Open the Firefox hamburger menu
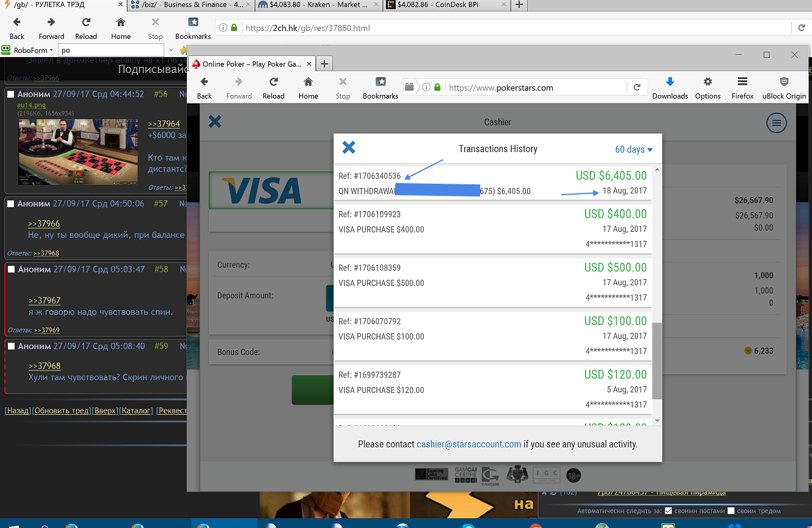This screenshot has height=528, width=812. [x=743, y=87]
